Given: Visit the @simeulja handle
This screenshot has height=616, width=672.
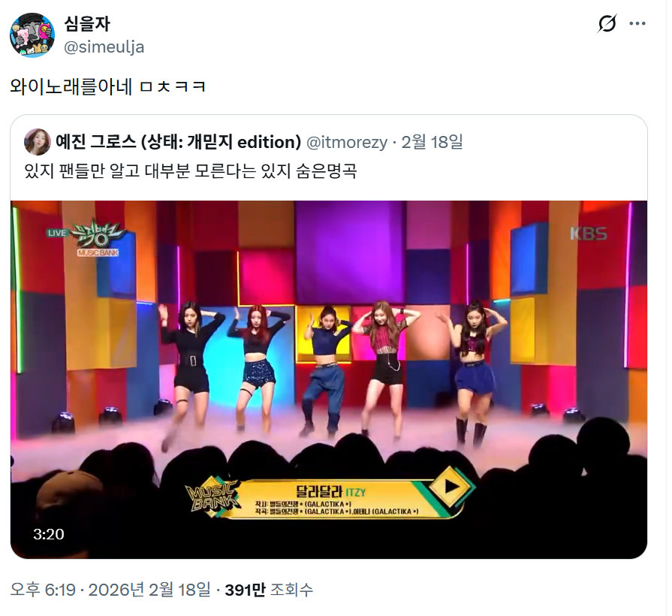Looking at the screenshot, I should tap(104, 47).
